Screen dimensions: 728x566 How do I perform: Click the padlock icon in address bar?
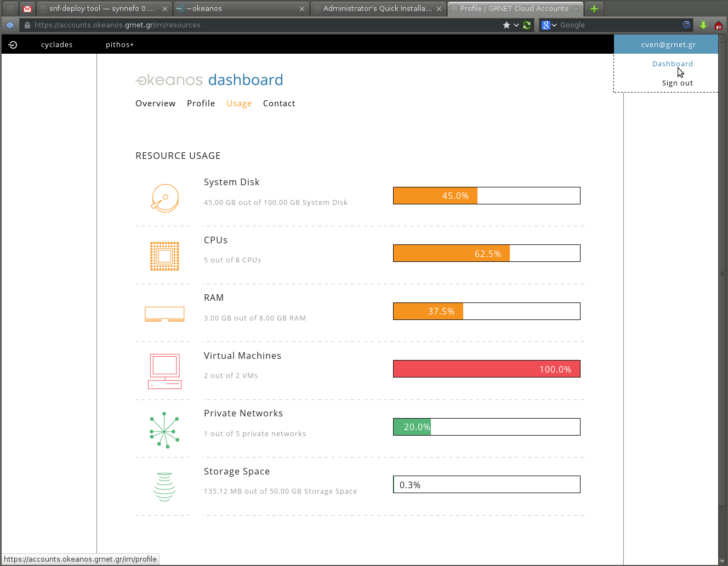pos(27,25)
